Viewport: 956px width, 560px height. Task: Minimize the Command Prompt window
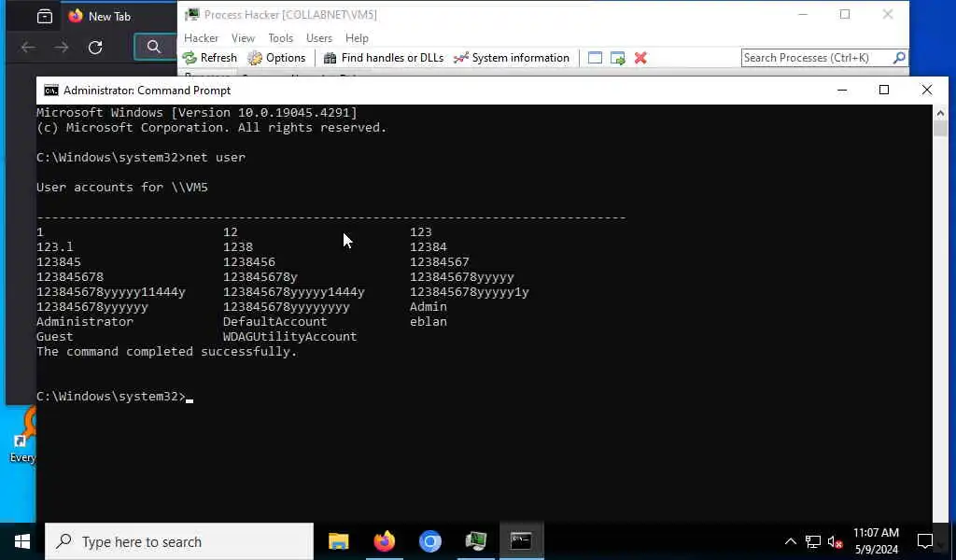842,91
